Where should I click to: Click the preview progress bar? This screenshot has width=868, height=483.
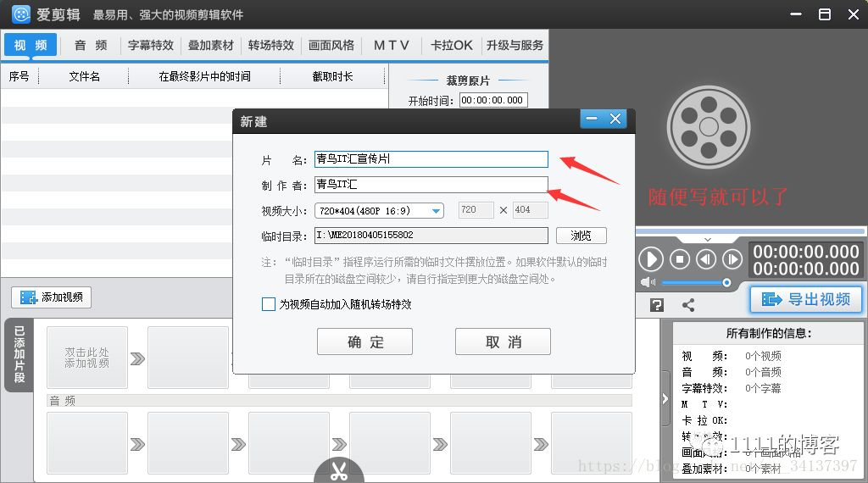(750, 230)
